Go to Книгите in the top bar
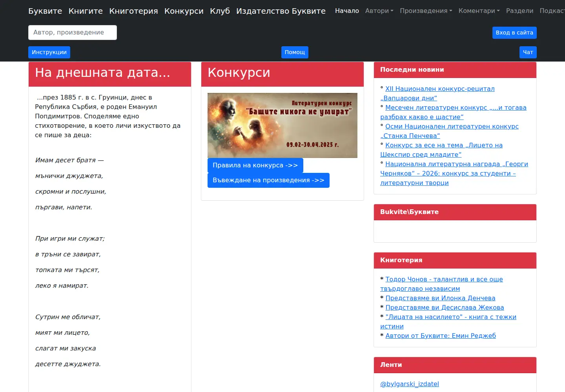This screenshot has height=392, width=565. [86, 11]
